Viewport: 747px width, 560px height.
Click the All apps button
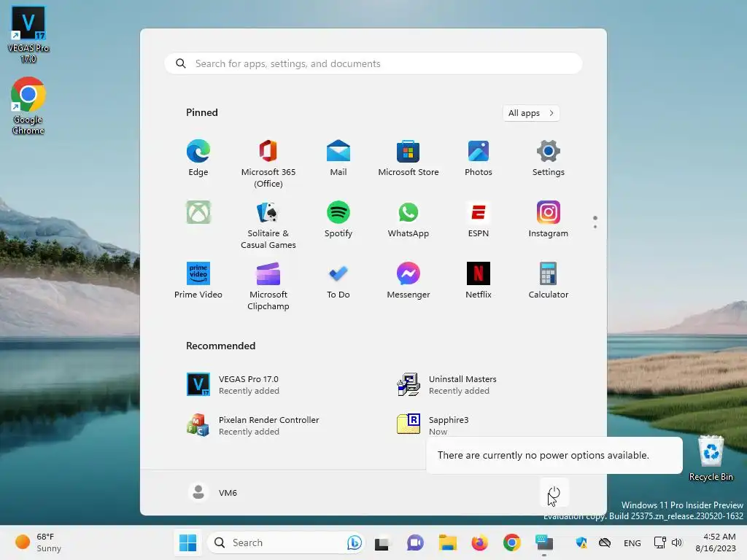tap(531, 113)
